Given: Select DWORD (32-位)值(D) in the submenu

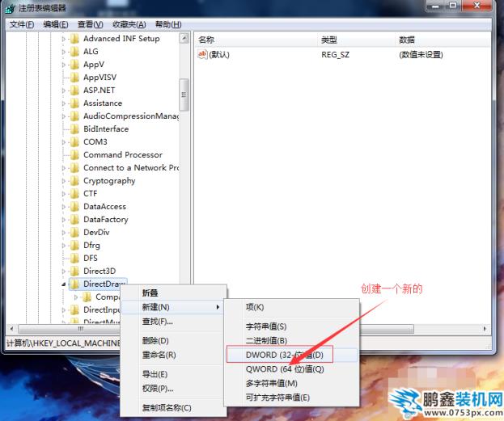Looking at the screenshot, I should pyautogui.click(x=291, y=355).
